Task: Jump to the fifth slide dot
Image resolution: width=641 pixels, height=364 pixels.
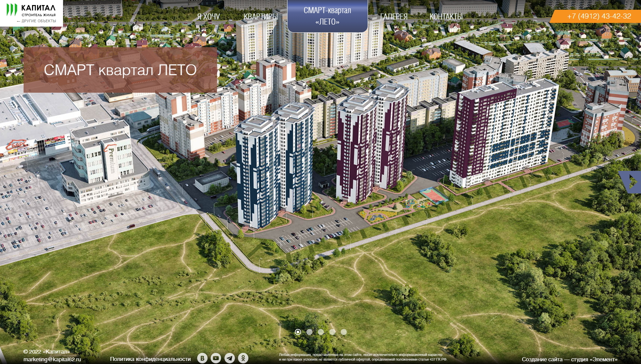Action: (x=344, y=332)
